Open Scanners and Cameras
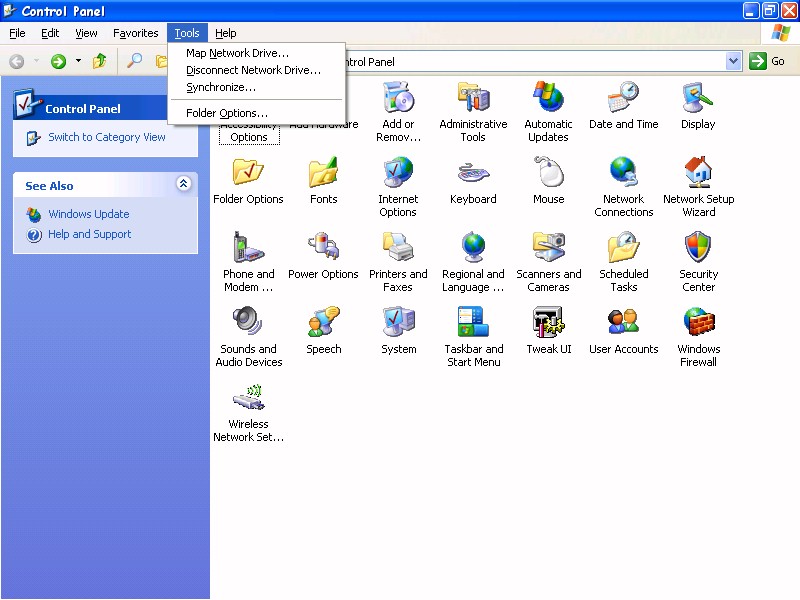 (x=548, y=262)
